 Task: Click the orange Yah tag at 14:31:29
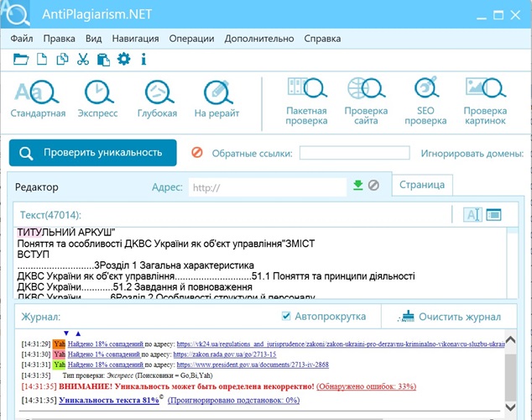[59, 344]
